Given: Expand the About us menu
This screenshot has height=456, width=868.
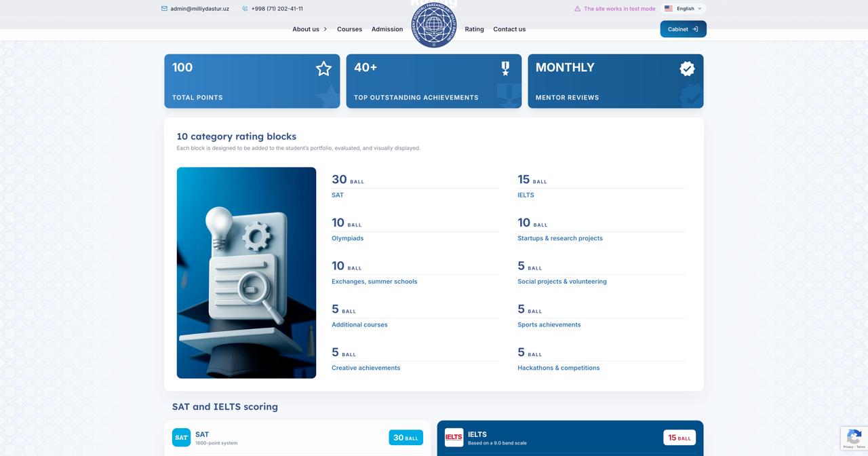Looking at the screenshot, I should [x=310, y=29].
